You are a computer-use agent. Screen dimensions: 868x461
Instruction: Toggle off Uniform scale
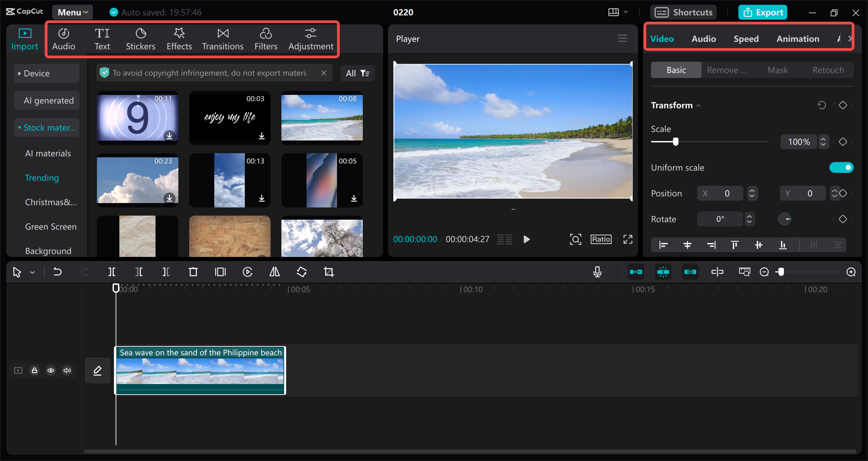pyautogui.click(x=842, y=167)
